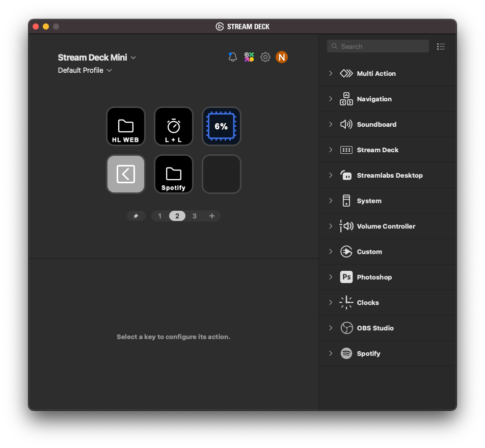Screen dimensions: 485x448
Task: Focus the actions Search field
Action: (x=378, y=46)
